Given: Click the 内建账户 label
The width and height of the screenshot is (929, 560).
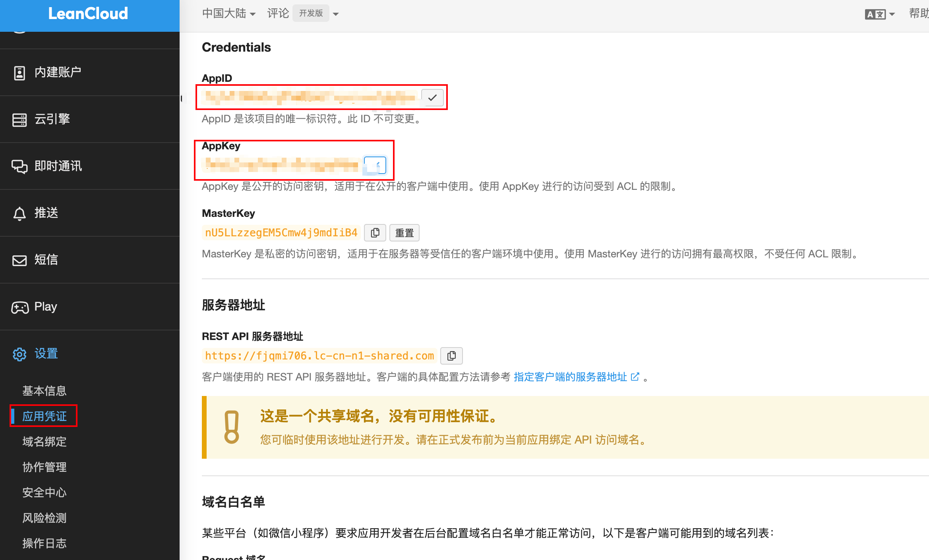Looking at the screenshot, I should point(58,72).
